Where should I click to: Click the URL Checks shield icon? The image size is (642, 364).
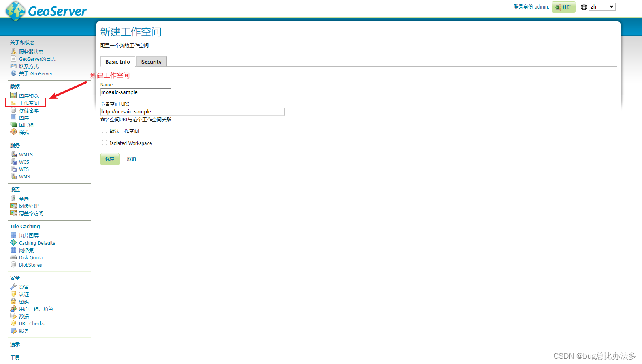click(x=13, y=323)
